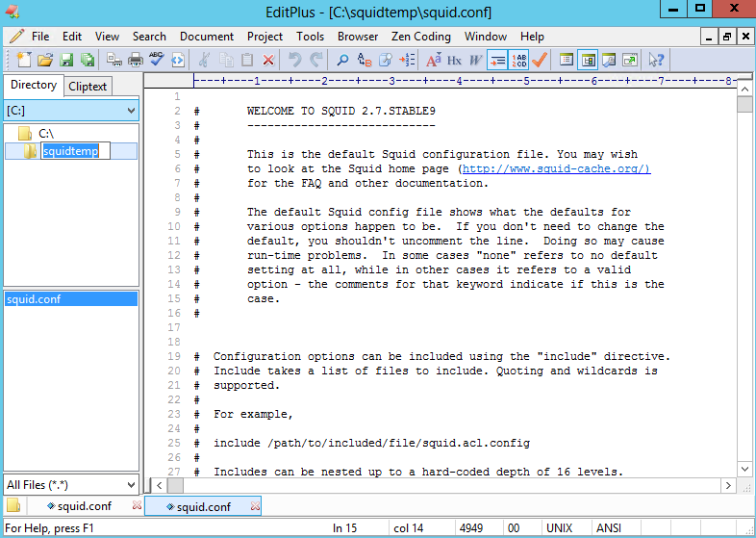
Task: Click the window icon with green arrow
Action: point(630,60)
